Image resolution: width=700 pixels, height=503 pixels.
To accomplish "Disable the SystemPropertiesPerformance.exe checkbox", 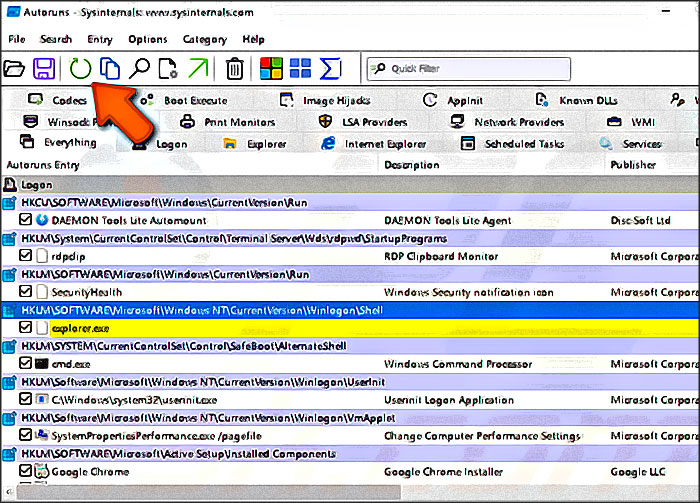I will (x=25, y=434).
